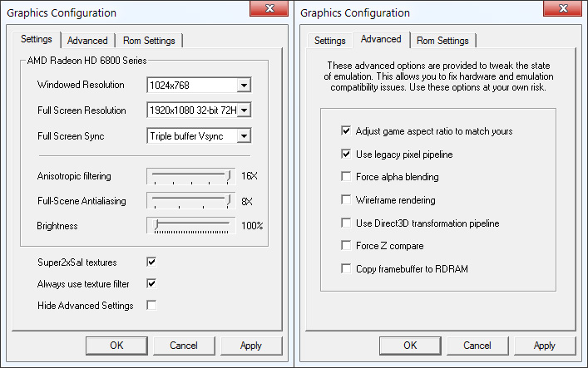Enable the Hide Advanced Settings checkbox
This screenshot has width=588, height=368.
tap(151, 306)
